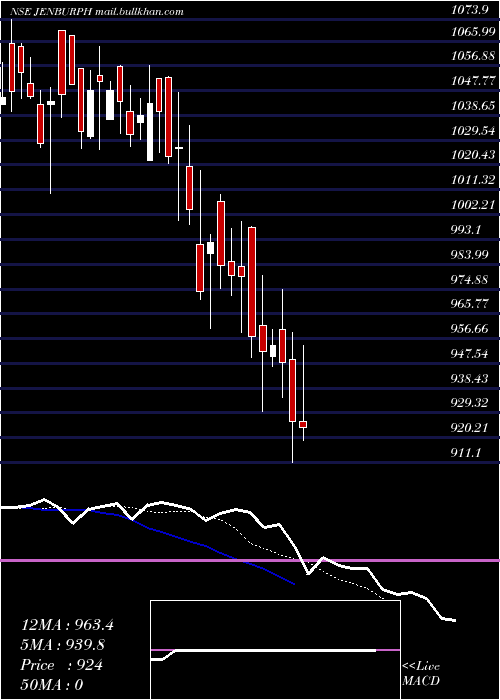500x700 pixels.
Task: Click the <<Live MACD label
Action: (421, 674)
